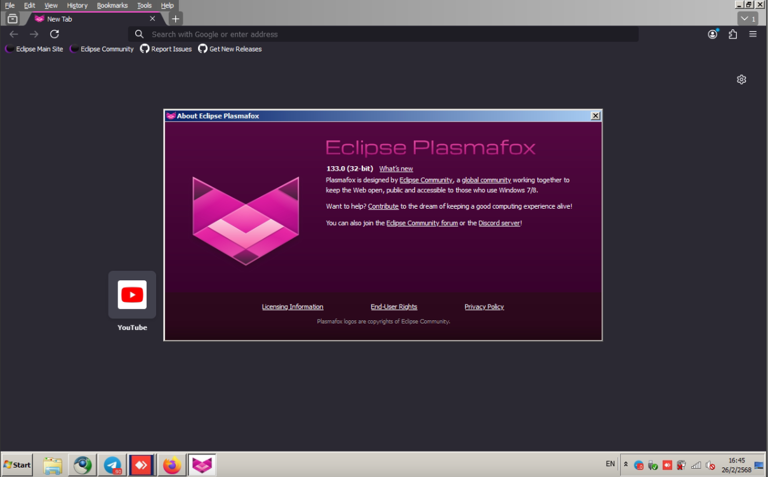The width and height of the screenshot is (768, 477).
Task: Click the muted volume tray icon
Action: [710, 465]
